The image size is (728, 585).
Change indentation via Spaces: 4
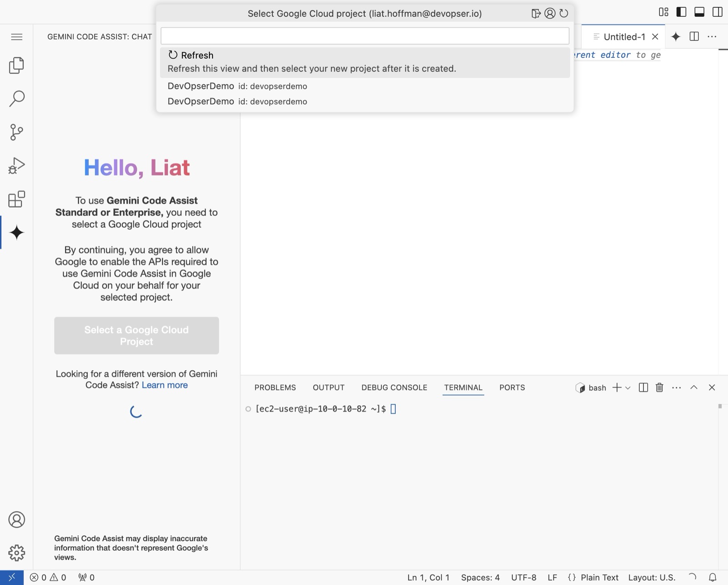tap(480, 577)
